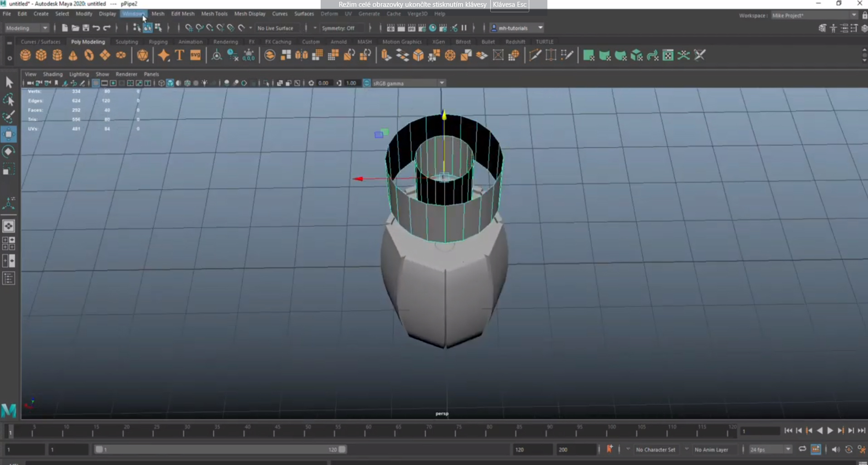Click the Multi-Cut knife tool icon
This screenshot has width=868, height=465.
pos(535,55)
